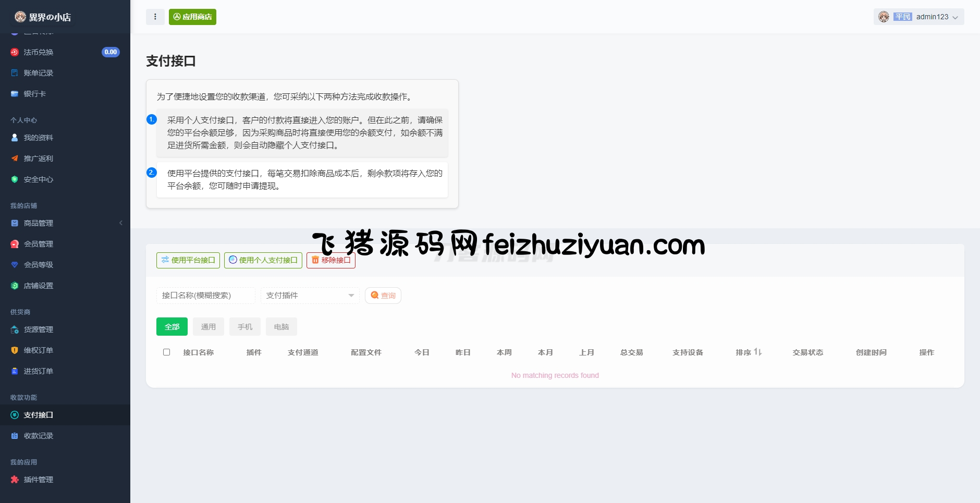Click the 法币兑换 sidebar icon
980x503 pixels.
pyautogui.click(x=15, y=52)
